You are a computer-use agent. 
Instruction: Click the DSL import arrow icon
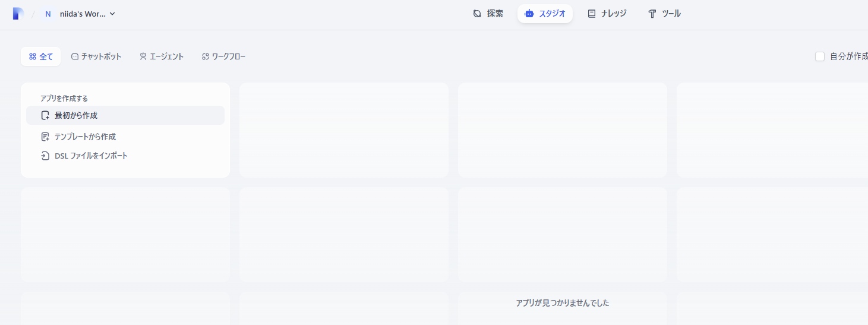pos(45,156)
